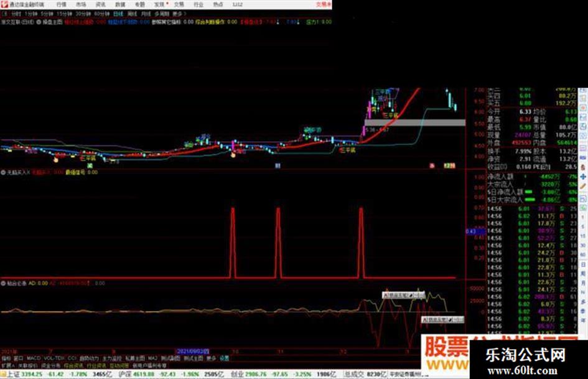
Task: Expand 更多 in the indicator tab row
Action: click(211, 358)
